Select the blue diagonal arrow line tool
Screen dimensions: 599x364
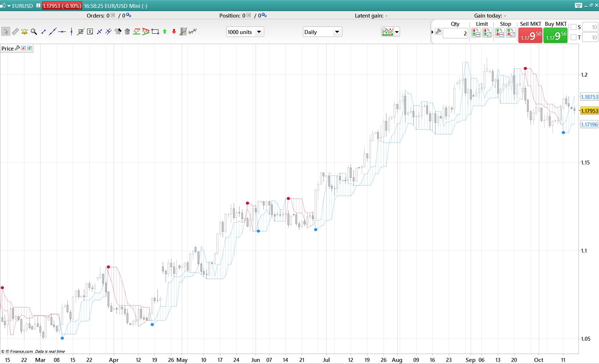99,32
